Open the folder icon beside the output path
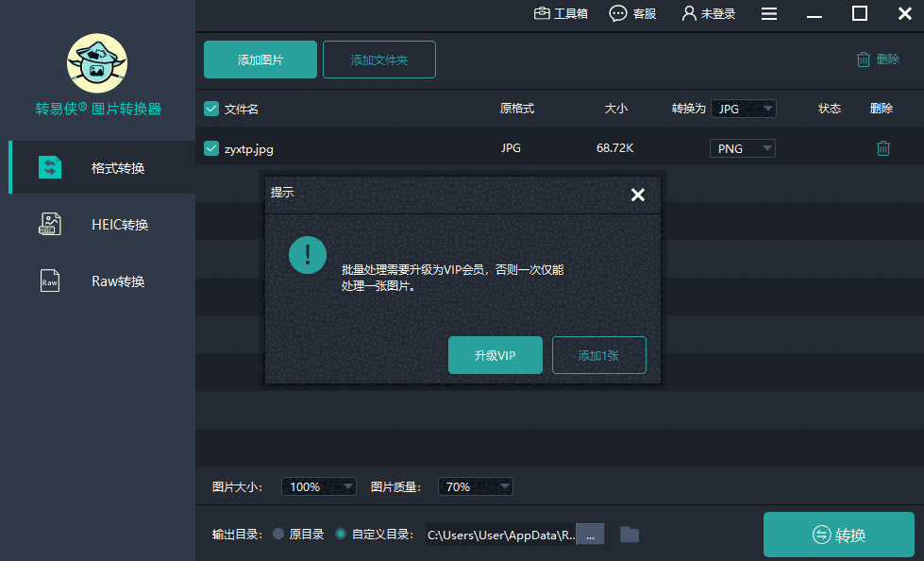This screenshot has height=561, width=924. click(630, 534)
